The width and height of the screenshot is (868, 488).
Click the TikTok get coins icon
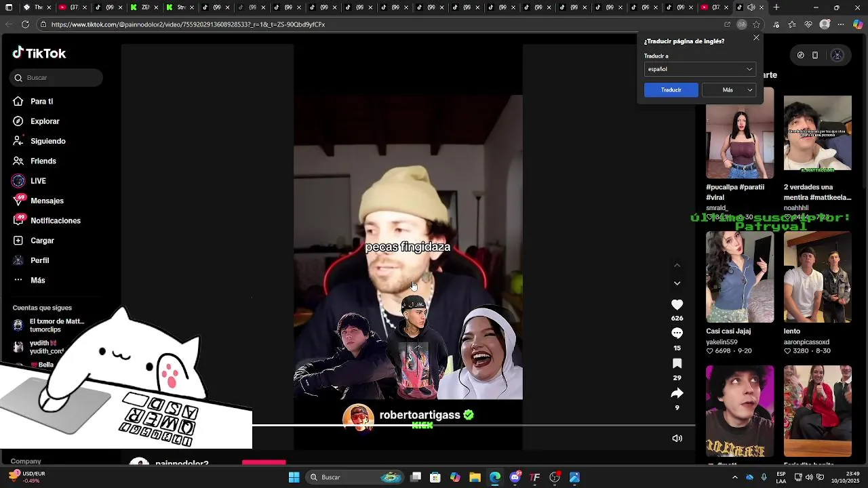800,56
